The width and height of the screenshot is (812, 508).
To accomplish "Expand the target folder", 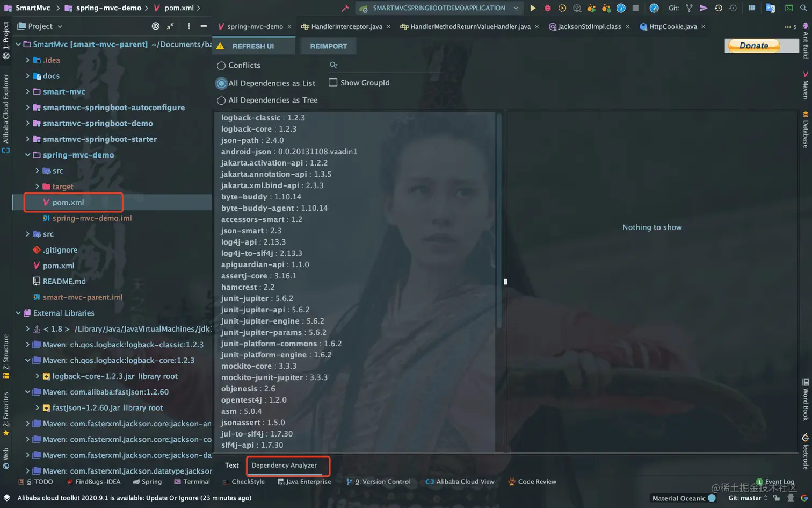I will pos(37,187).
